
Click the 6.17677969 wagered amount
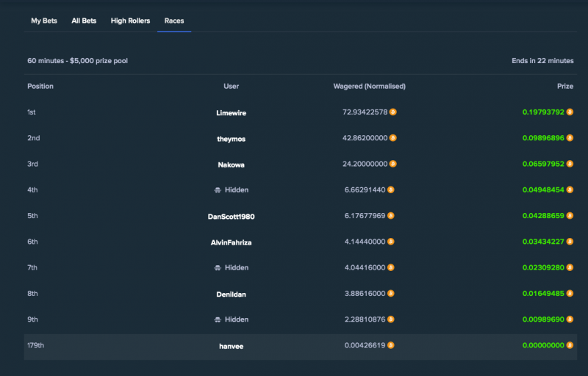tap(365, 216)
